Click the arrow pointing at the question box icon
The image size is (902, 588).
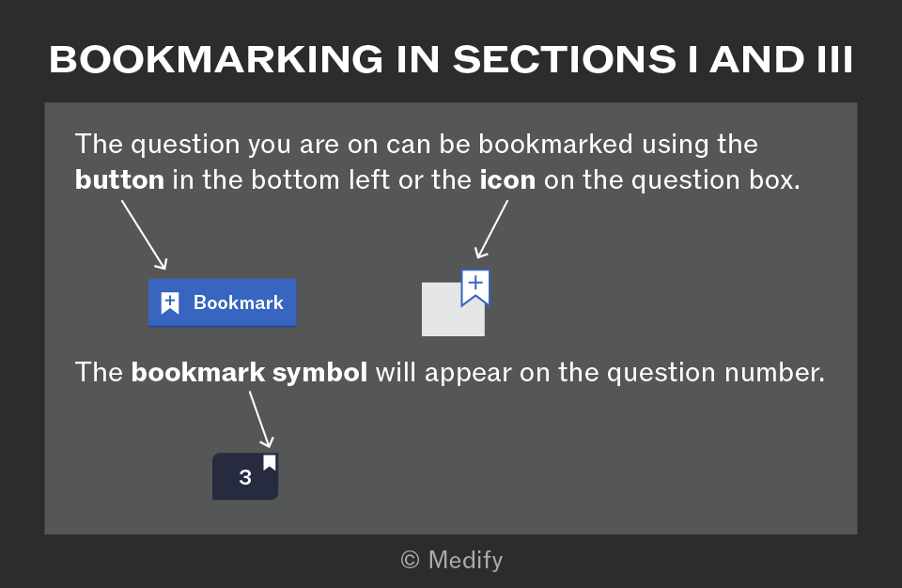click(491, 229)
